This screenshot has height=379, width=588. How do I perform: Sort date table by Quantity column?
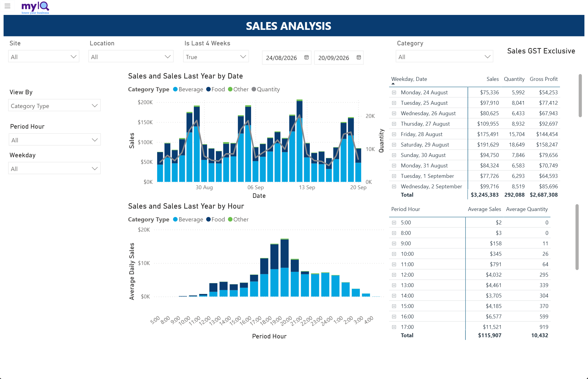pos(514,79)
